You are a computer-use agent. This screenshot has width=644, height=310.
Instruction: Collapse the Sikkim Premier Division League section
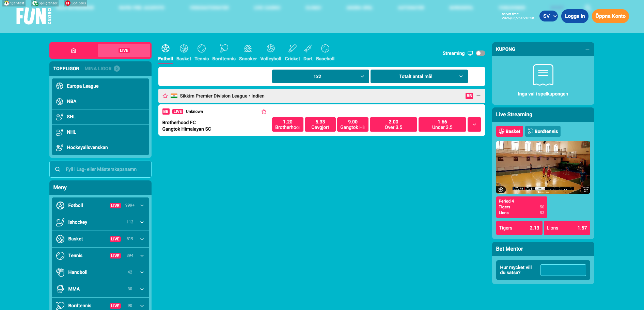click(478, 96)
